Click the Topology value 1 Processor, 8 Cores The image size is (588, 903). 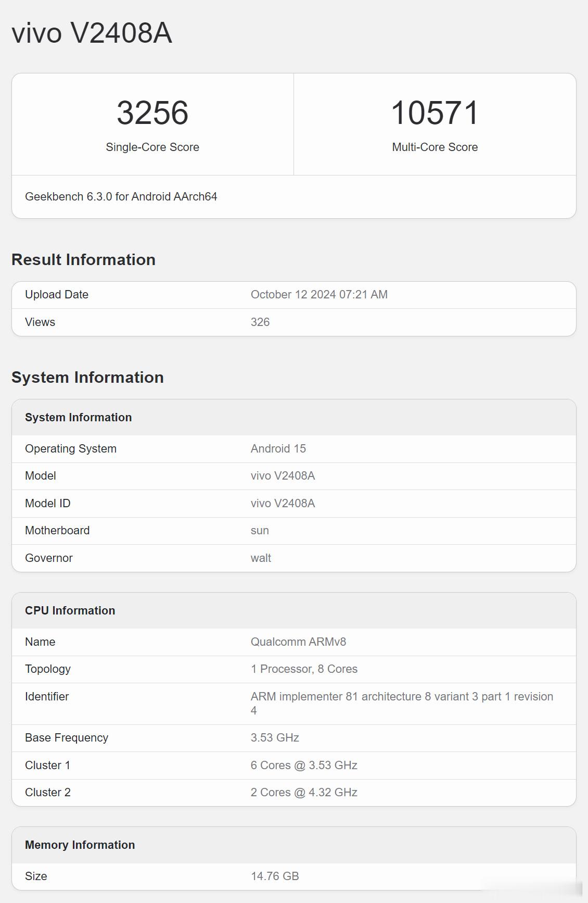[304, 669]
